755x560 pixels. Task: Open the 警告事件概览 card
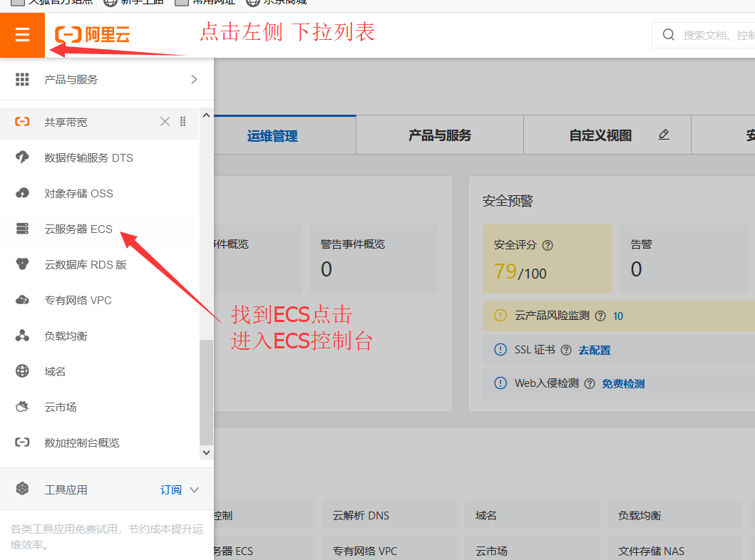point(374,259)
